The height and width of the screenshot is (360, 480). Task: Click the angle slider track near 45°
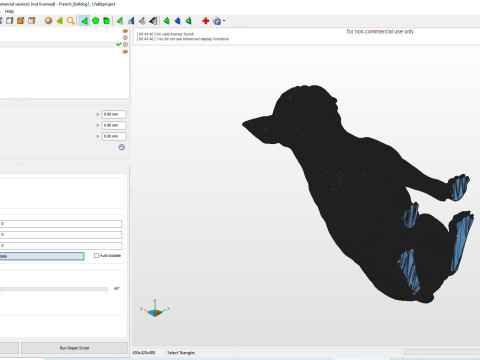click(54, 289)
